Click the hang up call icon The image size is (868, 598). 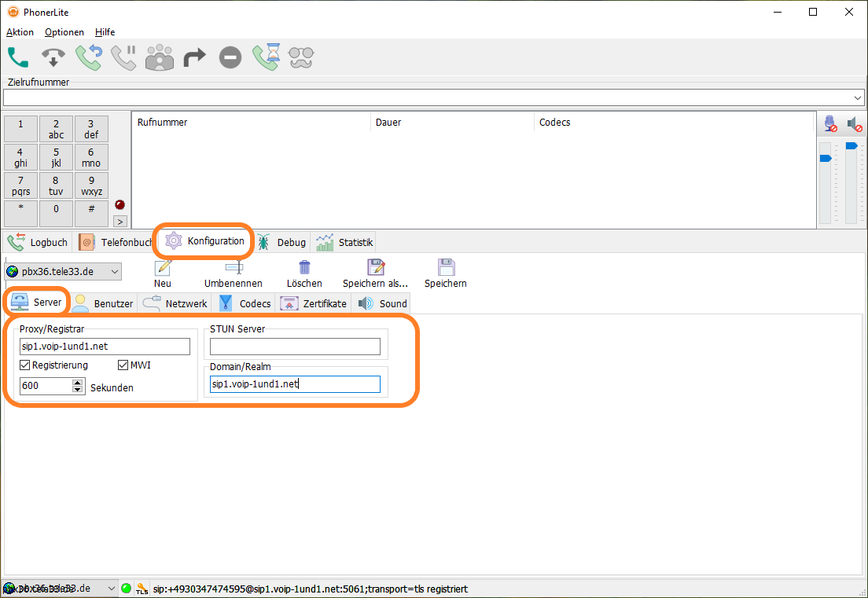tap(53, 57)
